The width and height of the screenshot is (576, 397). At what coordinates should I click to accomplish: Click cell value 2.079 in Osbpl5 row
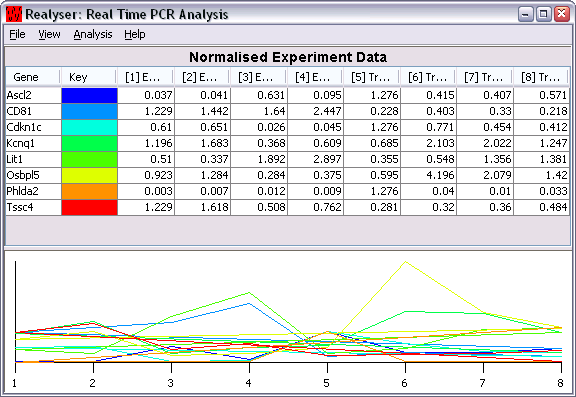tap(485, 175)
